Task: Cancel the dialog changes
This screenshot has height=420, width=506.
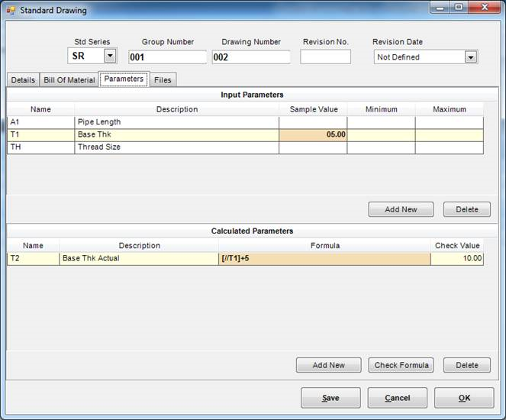Action: tap(397, 398)
